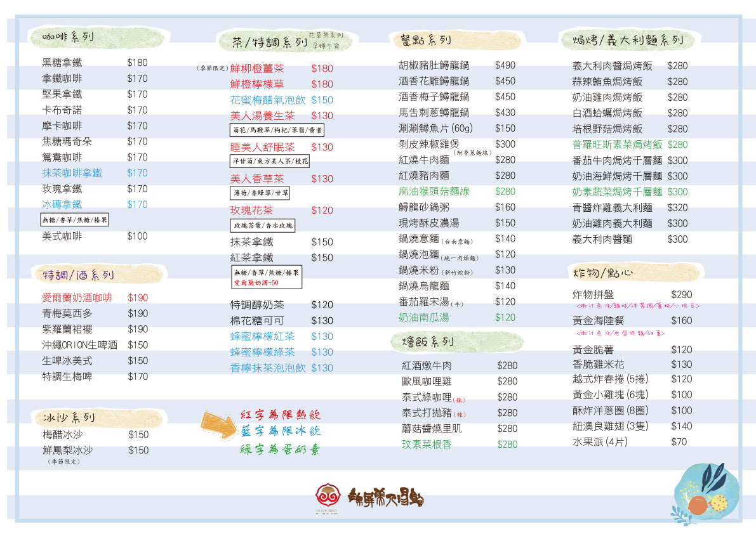The width and height of the screenshot is (756, 534).
Task: Click the red legend text 紅字為限熱飲
Action: (x=281, y=415)
